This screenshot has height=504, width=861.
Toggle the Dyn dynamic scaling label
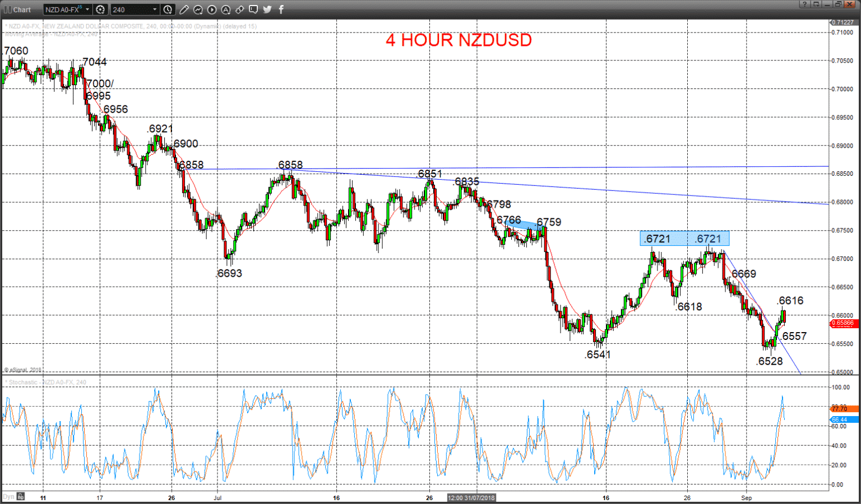8,496
